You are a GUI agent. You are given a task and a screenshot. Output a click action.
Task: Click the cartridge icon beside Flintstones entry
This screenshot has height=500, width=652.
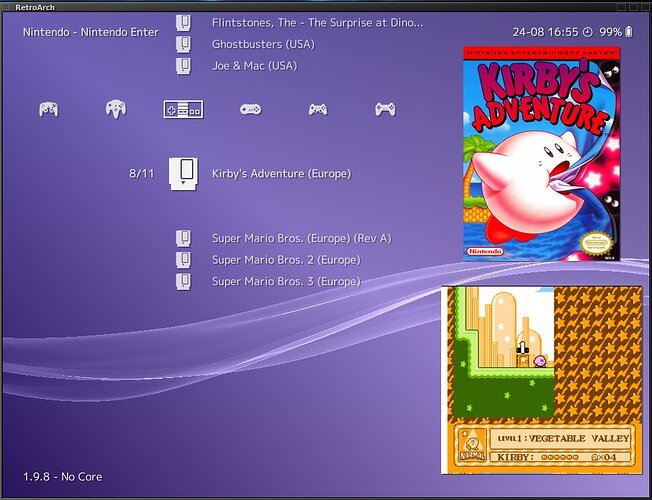[x=183, y=23]
